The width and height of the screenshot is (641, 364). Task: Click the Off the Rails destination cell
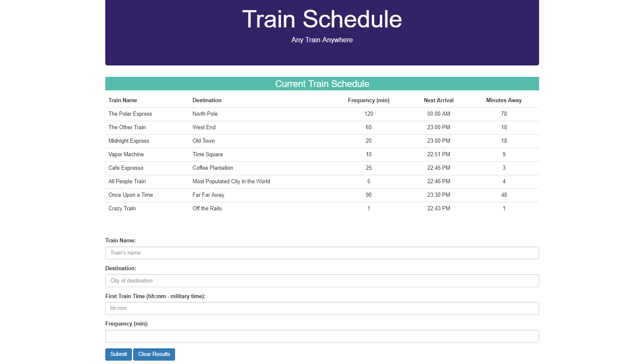point(207,209)
